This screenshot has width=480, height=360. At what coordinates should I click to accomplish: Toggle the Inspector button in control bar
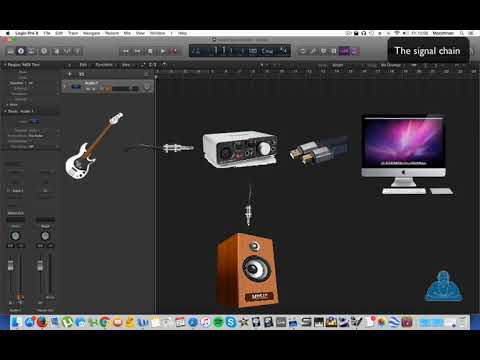(21, 51)
